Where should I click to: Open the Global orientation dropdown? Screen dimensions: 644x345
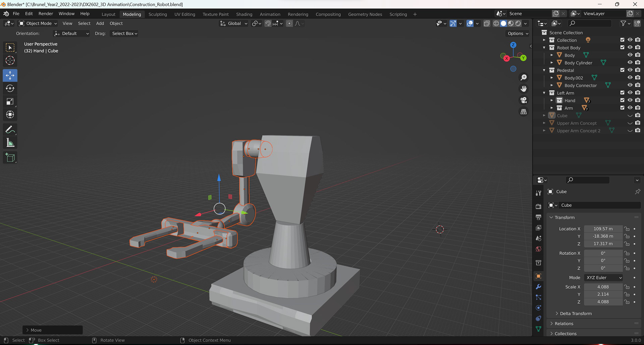234,23
